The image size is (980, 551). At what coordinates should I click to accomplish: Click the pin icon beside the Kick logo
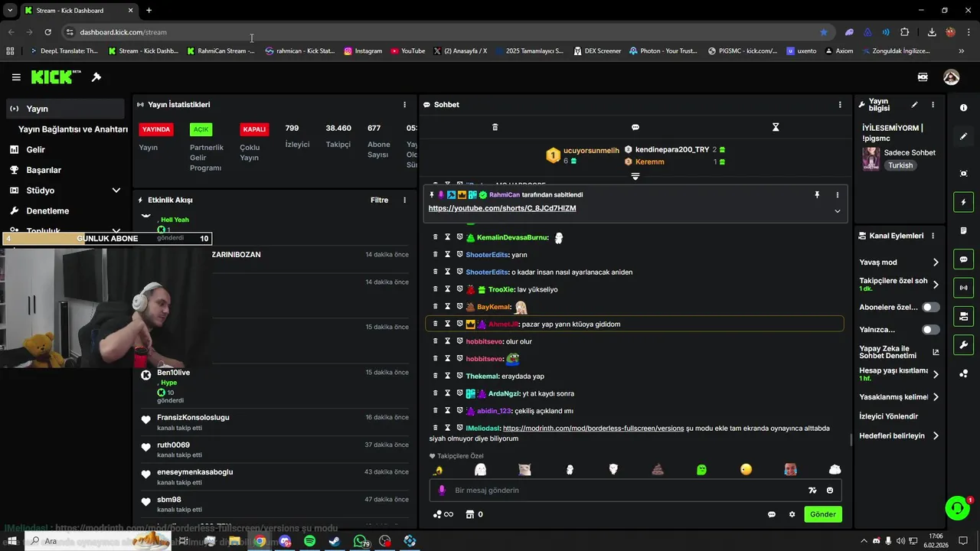(96, 77)
